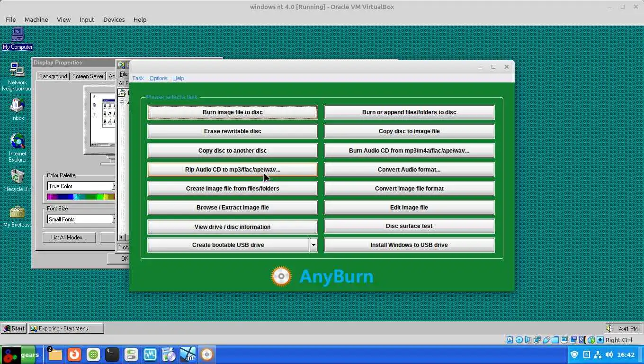Click VirtualBox USB devices indicator

(546, 340)
